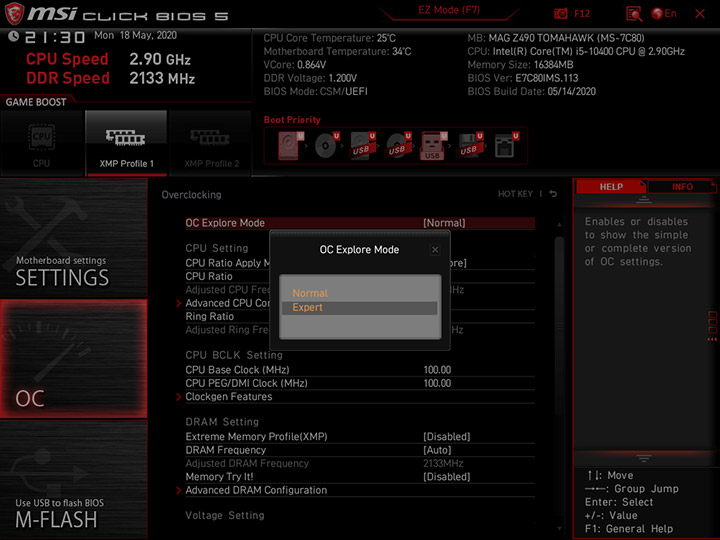The width and height of the screenshot is (720, 540).
Task: Enable XMP Profile 2
Action: click(211, 144)
